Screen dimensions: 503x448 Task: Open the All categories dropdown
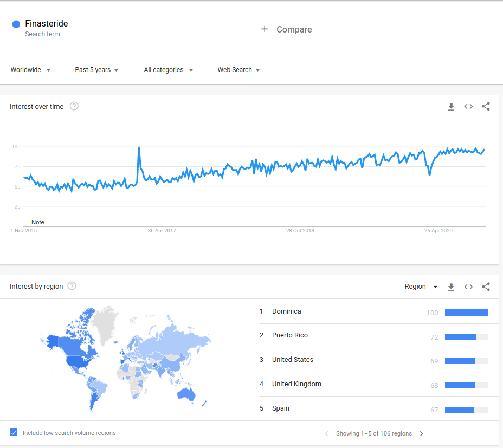168,70
